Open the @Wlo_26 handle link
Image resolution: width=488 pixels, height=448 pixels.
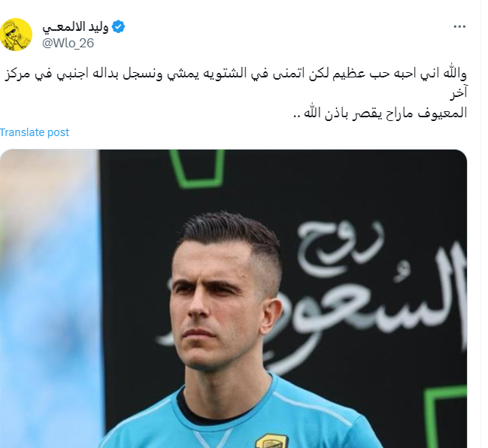[68, 43]
